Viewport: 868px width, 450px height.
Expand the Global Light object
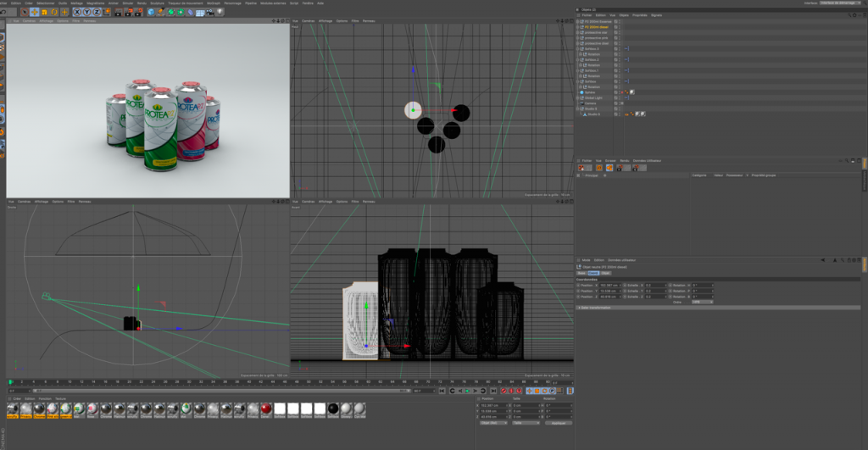tap(577, 98)
